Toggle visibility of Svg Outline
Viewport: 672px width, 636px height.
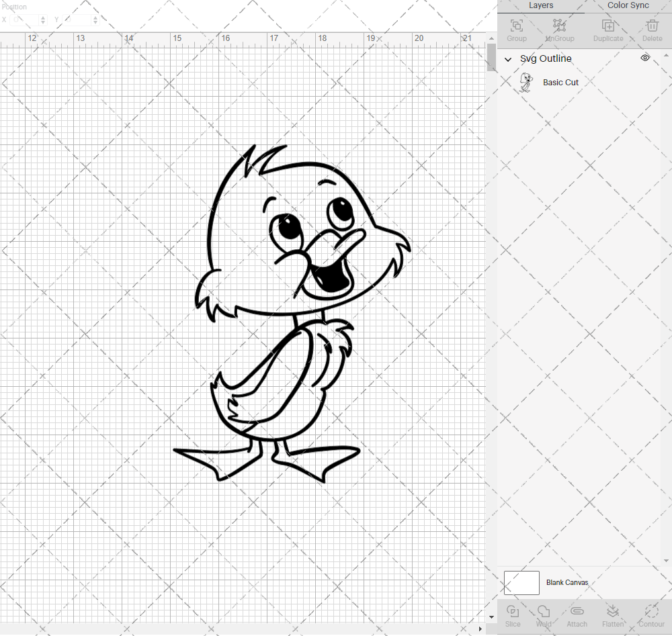pyautogui.click(x=644, y=58)
